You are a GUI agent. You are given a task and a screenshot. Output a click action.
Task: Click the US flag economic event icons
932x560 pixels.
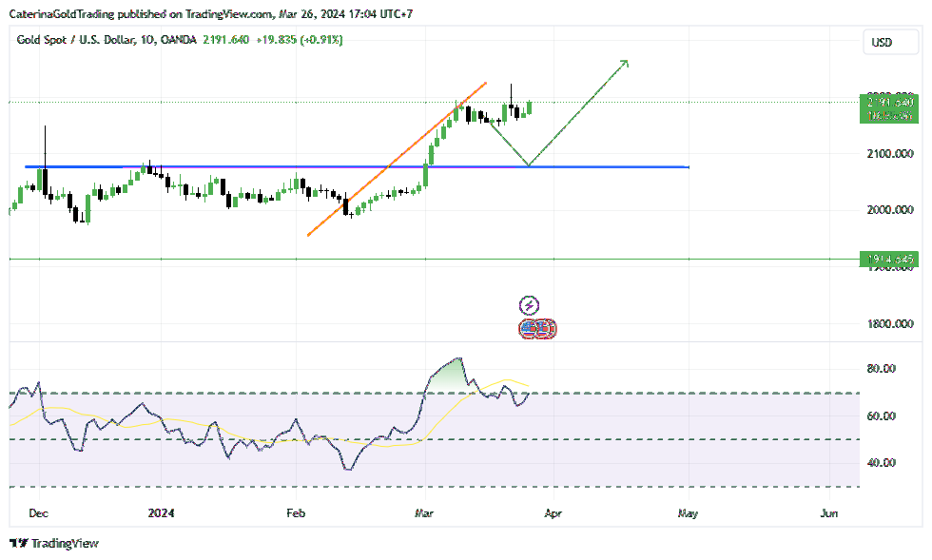click(x=537, y=329)
